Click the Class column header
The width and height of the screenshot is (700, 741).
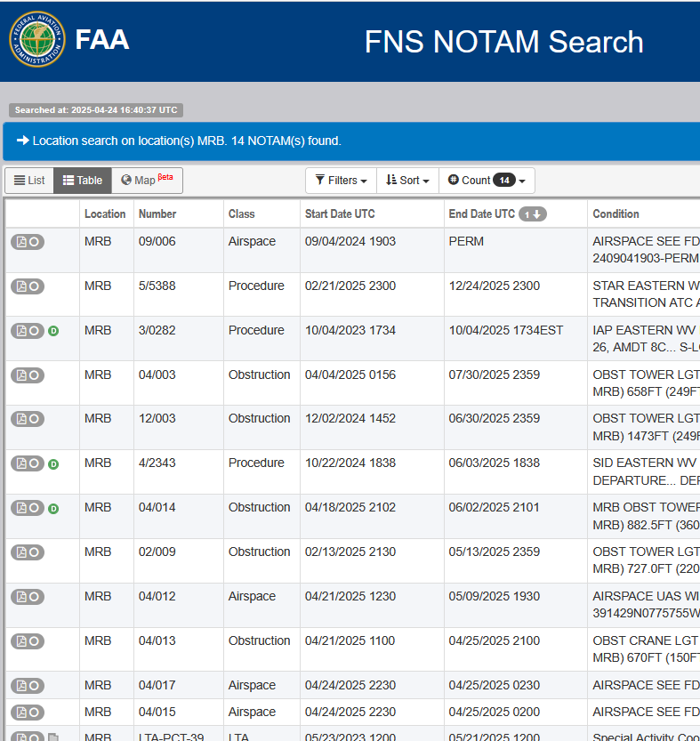(x=242, y=214)
